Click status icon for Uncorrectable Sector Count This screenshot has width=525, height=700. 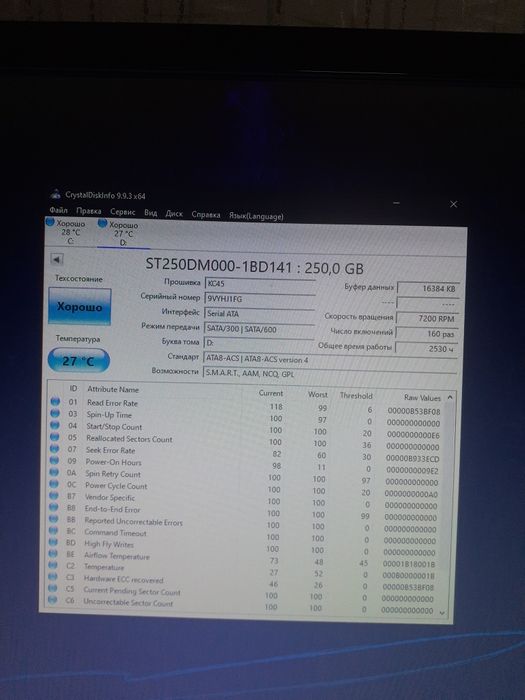(52, 600)
